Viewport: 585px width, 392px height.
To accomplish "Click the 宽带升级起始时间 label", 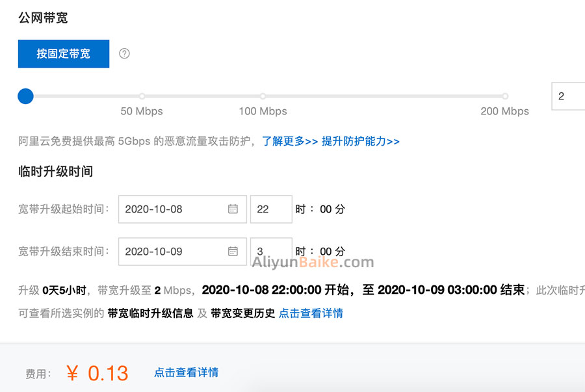I will tap(64, 209).
